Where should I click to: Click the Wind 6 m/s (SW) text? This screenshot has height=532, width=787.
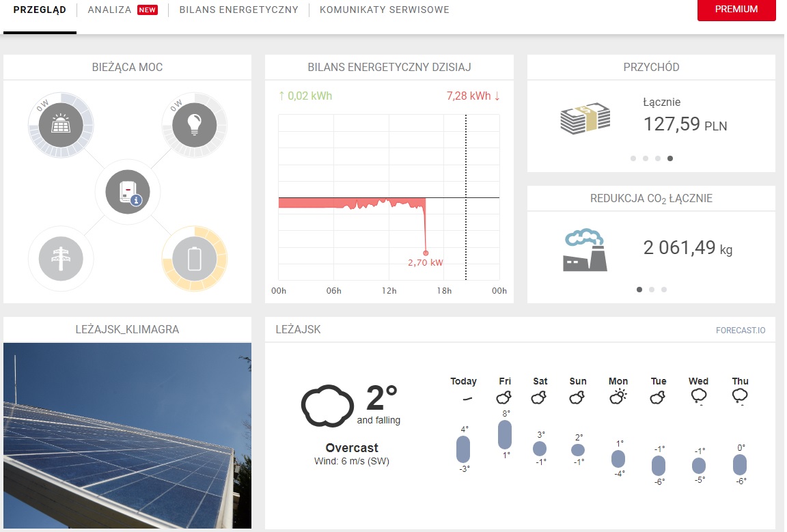point(352,461)
